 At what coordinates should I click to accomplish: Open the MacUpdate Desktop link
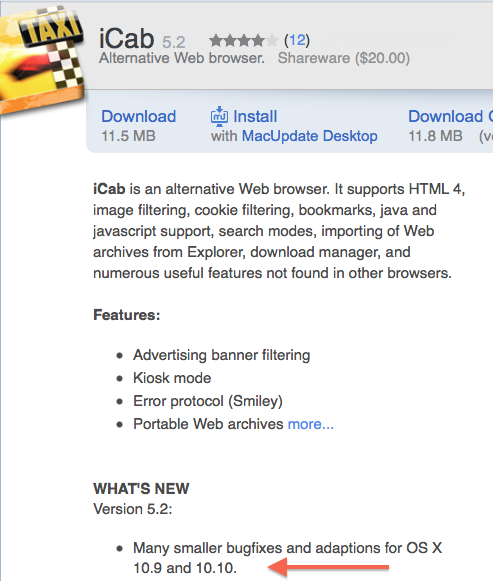(x=309, y=136)
